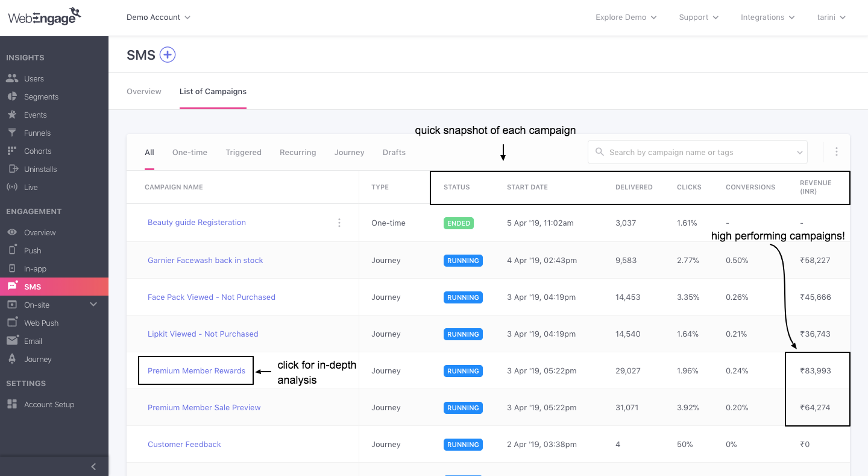Expand the On-site submenu chevron
Image resolution: width=868 pixels, height=476 pixels.
coord(93,305)
